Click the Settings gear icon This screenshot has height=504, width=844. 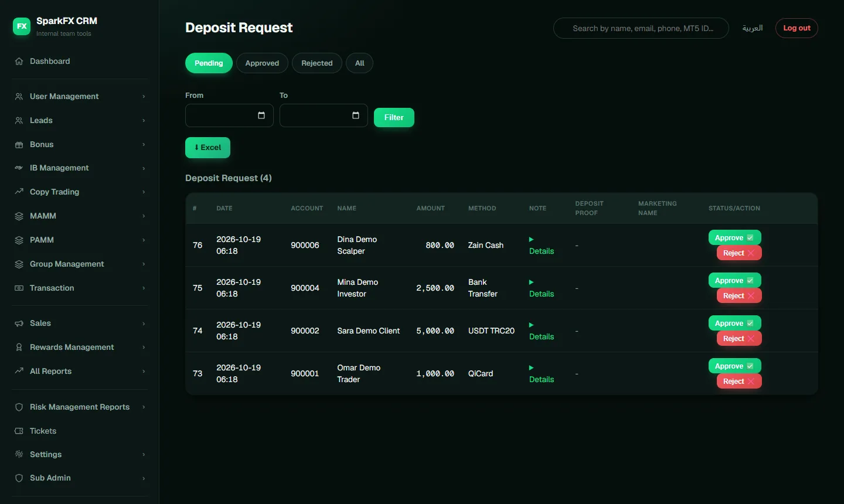19,454
